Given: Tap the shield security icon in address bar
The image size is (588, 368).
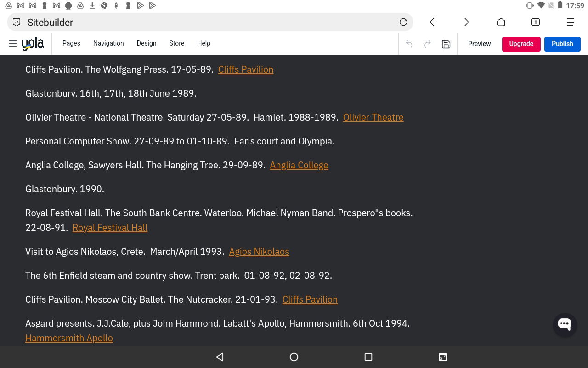Looking at the screenshot, I should click(17, 22).
